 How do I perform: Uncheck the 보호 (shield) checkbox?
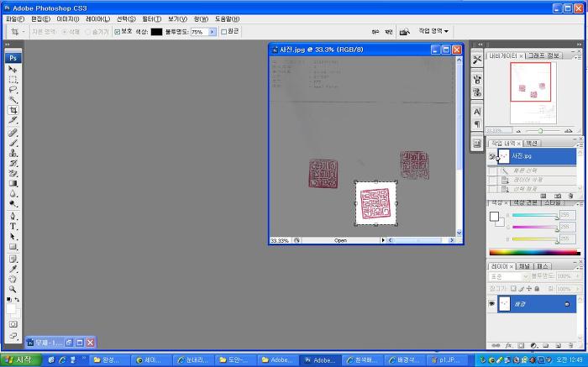[x=117, y=32]
